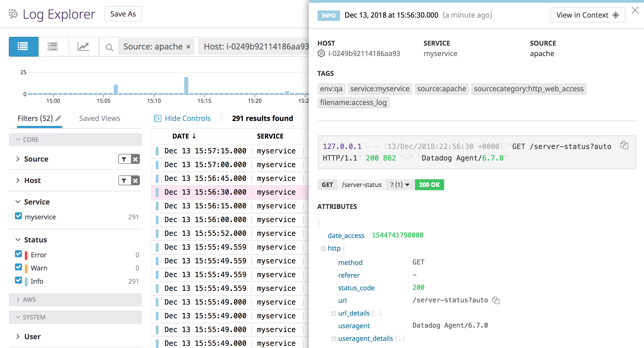Image resolution: width=644 pixels, height=348 pixels.
Task: Collapse the http attributes section
Action: click(323, 248)
